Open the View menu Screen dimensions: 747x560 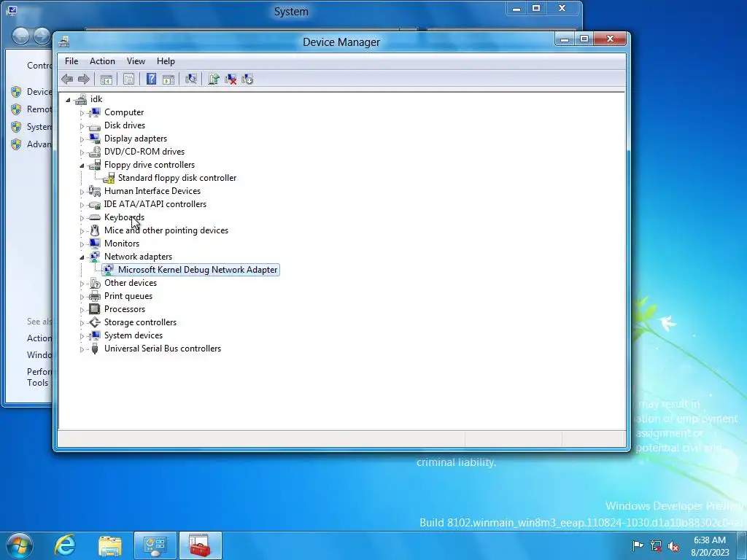coord(136,61)
